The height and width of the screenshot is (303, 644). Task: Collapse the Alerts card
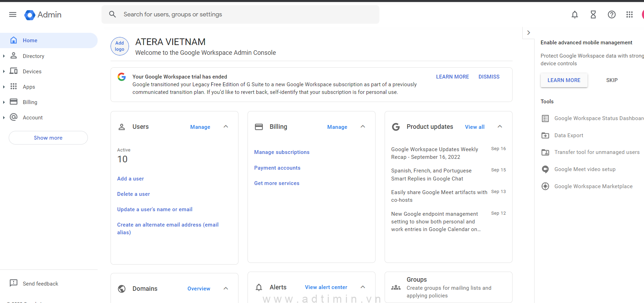pos(363,287)
